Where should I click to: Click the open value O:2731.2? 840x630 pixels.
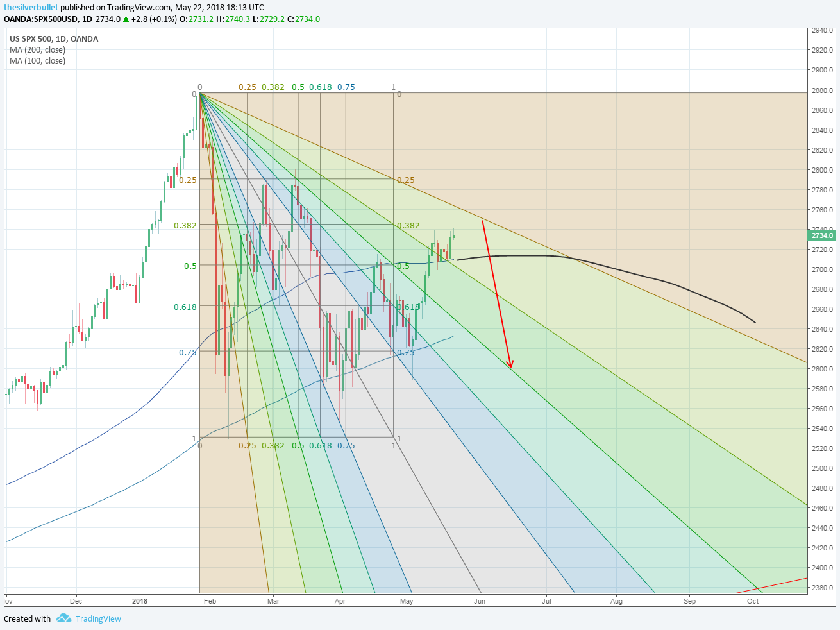(x=196, y=19)
